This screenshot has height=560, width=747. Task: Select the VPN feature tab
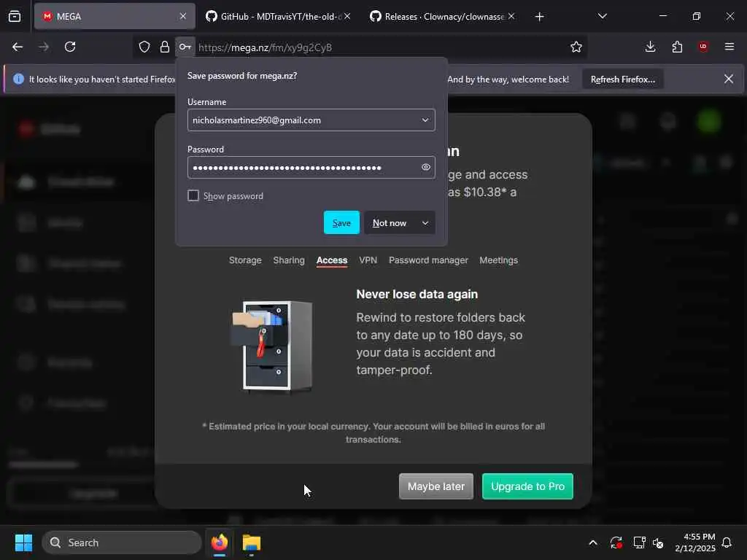368,260
